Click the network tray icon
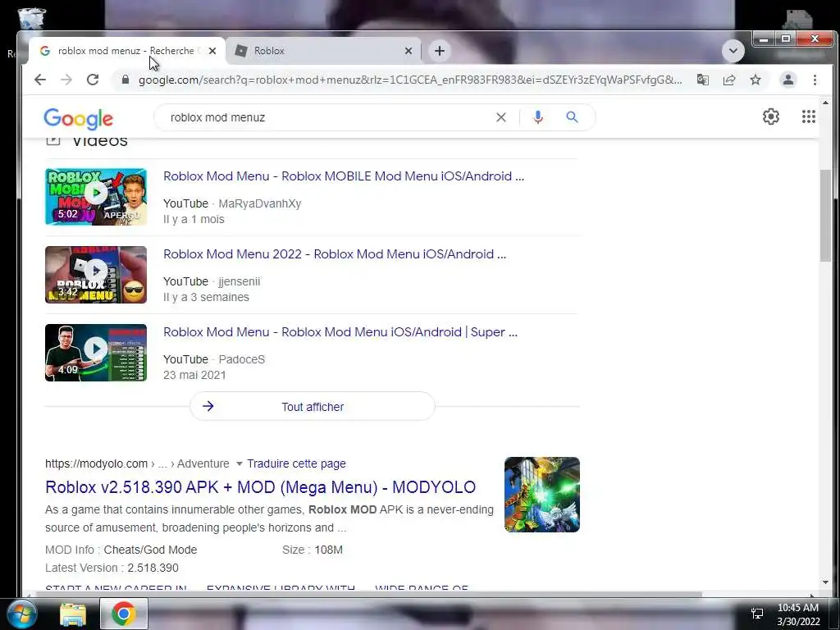 tap(757, 614)
